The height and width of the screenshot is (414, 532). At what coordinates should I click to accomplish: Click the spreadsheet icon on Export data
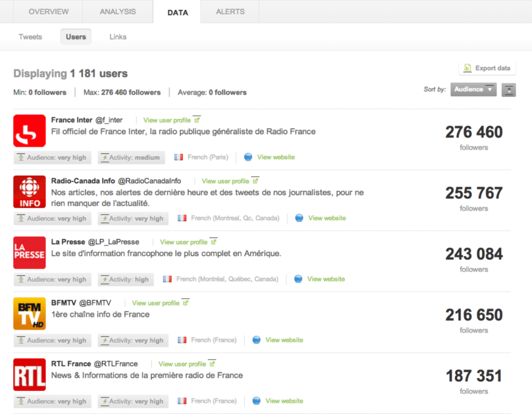point(468,68)
